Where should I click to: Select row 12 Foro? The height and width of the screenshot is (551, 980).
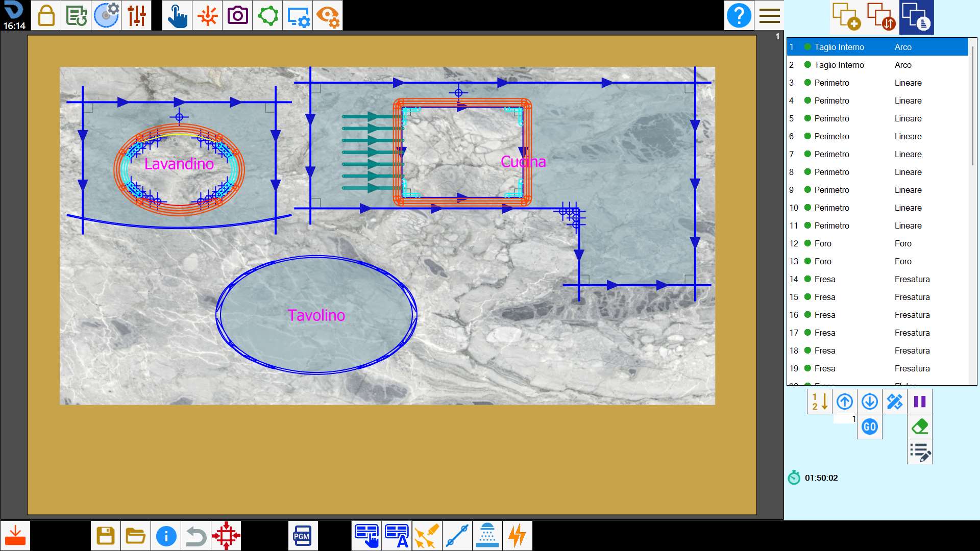pos(877,243)
